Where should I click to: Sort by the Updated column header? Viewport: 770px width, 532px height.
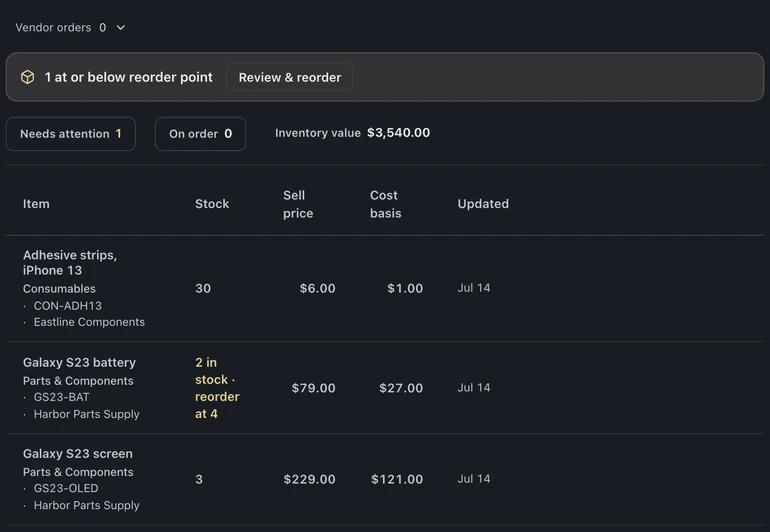pos(483,204)
